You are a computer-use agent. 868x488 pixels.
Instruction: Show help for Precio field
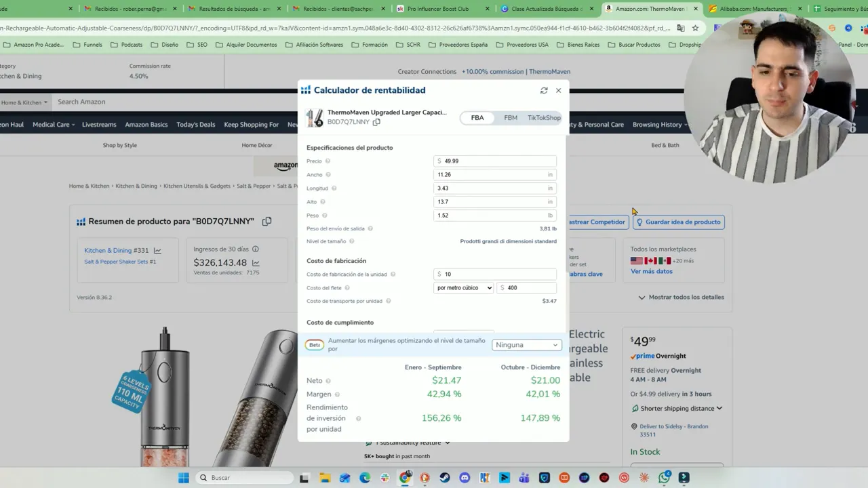point(328,161)
